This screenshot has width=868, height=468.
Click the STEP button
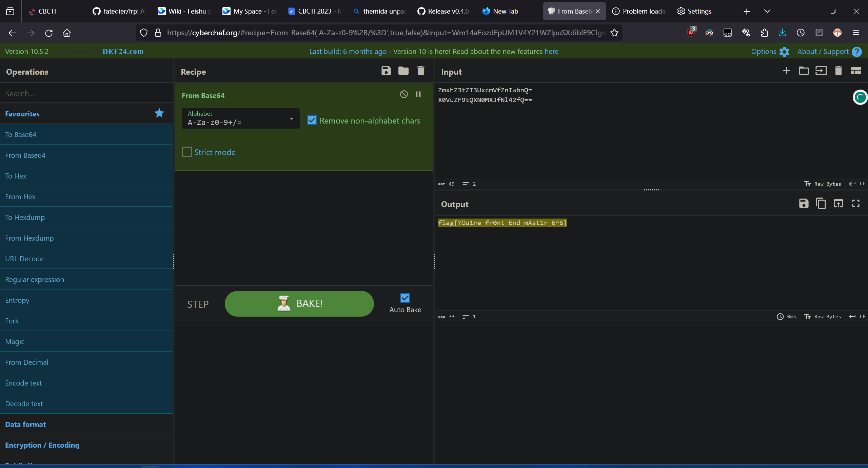coord(199,304)
